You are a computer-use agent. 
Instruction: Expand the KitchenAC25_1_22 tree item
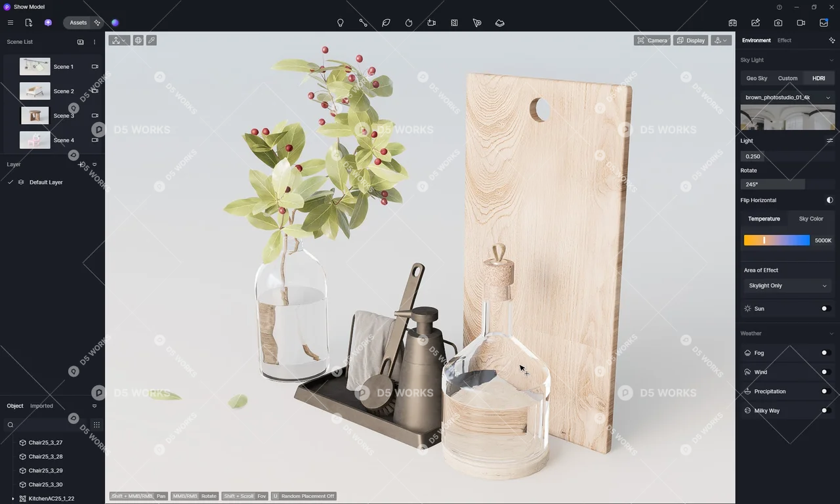pos(13,499)
